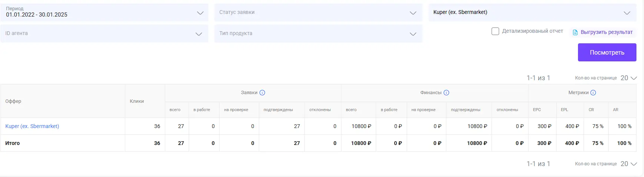644x177 pixels.
Task: Open the ID агента dropdown
Action: click(x=105, y=34)
